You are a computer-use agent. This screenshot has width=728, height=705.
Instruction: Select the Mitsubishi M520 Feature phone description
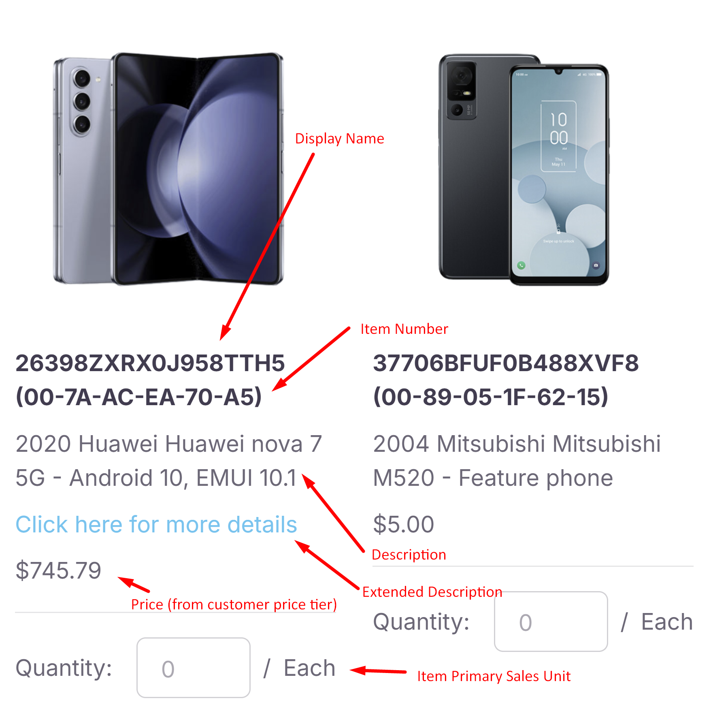pyautogui.click(x=517, y=461)
